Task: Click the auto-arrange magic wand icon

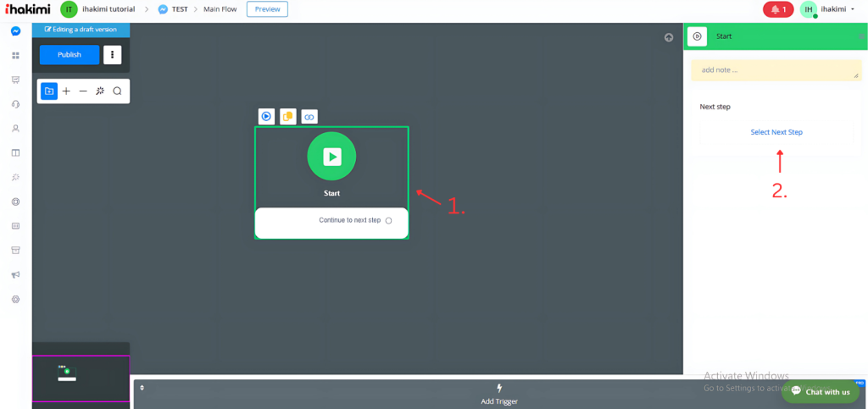Action: [100, 91]
